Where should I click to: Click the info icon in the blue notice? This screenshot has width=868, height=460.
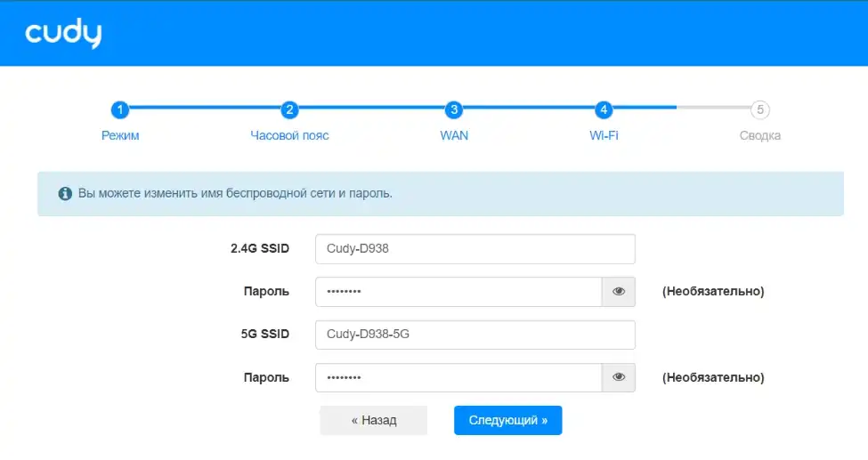[x=65, y=193]
